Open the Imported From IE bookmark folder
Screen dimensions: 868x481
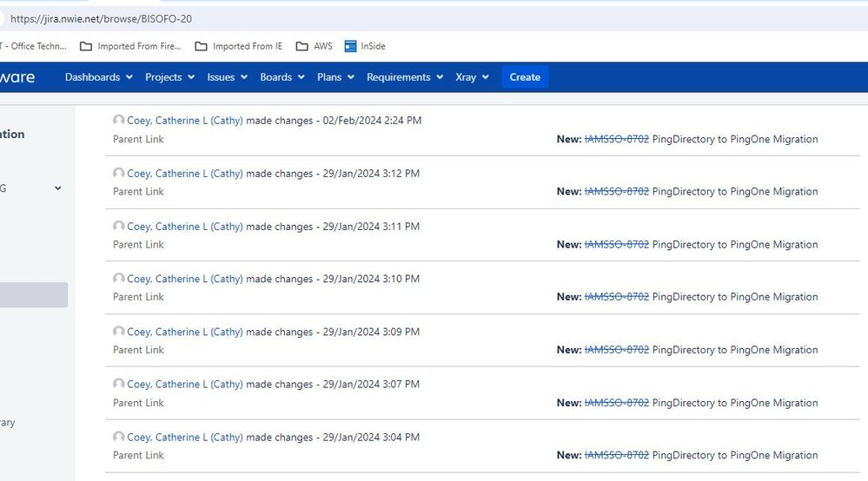click(239, 46)
